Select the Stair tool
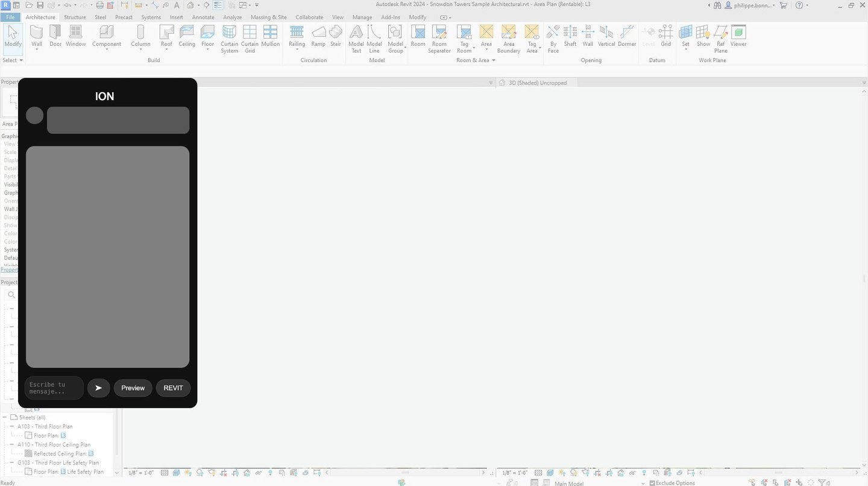This screenshot has height=486, width=868. click(336, 36)
